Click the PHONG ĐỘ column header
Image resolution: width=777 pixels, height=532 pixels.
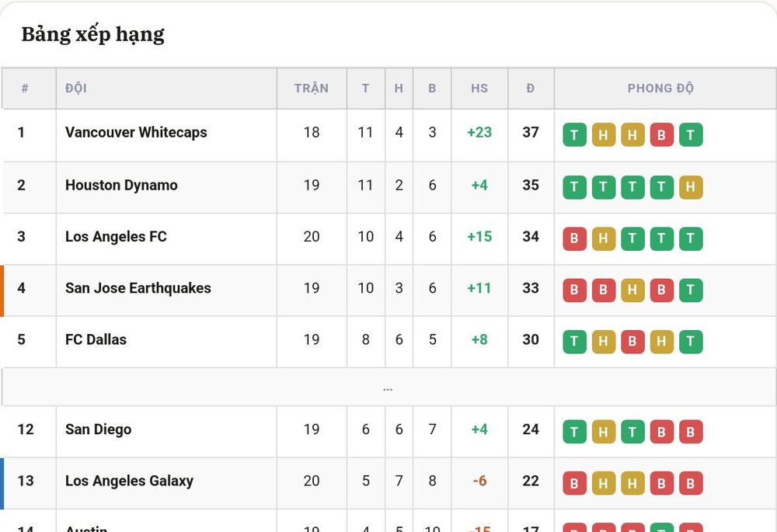pyautogui.click(x=660, y=89)
